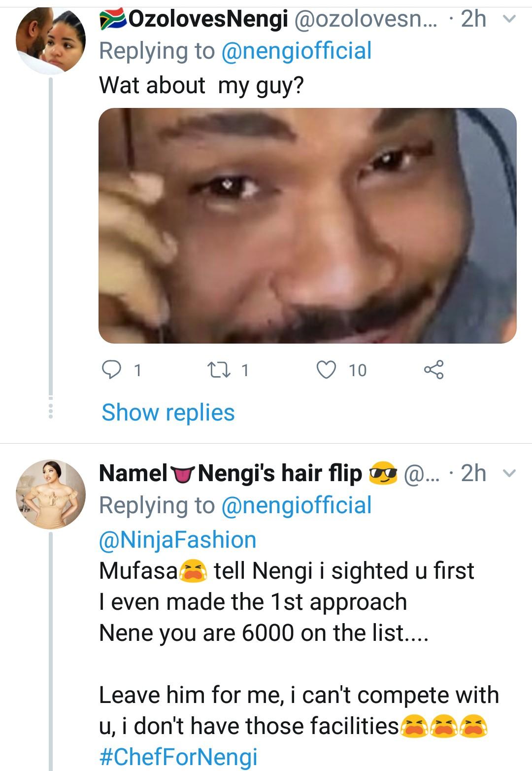The height and width of the screenshot is (771, 532).
Task: Tap the like count 10
Action: 358,370
